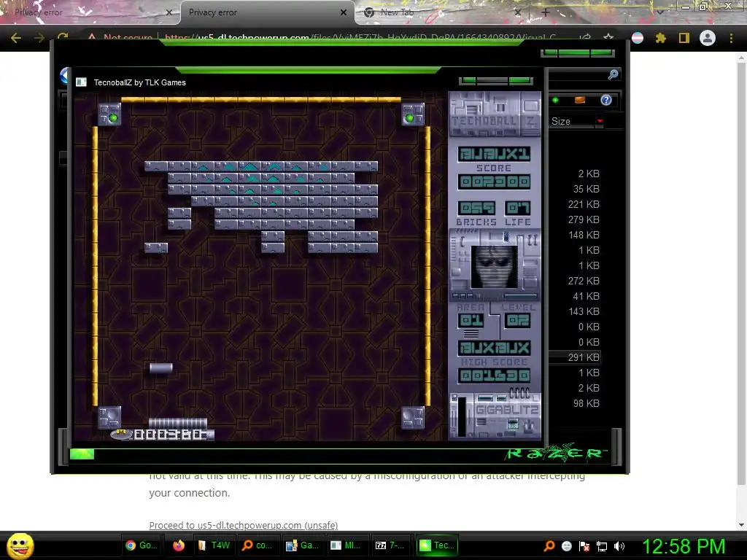Click the smiley Start button
The image size is (747, 560).
(20, 545)
